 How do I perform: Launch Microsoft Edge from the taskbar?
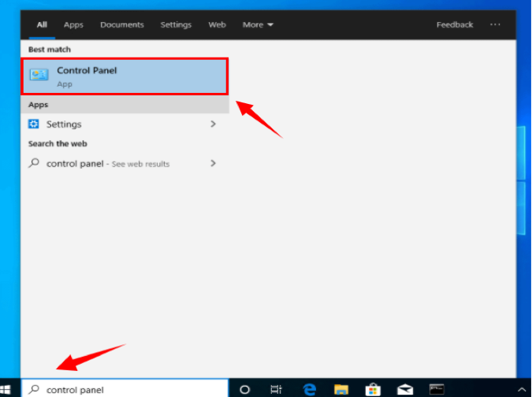[x=310, y=390]
